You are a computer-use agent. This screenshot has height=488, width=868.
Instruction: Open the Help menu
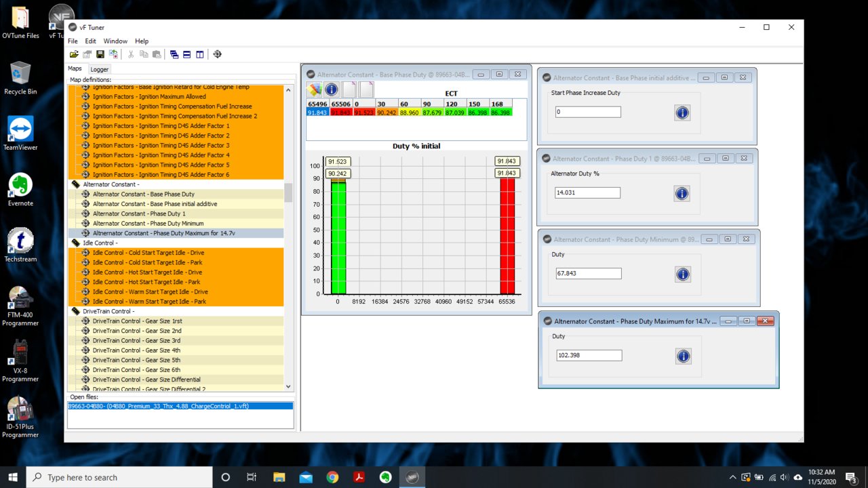pos(142,41)
